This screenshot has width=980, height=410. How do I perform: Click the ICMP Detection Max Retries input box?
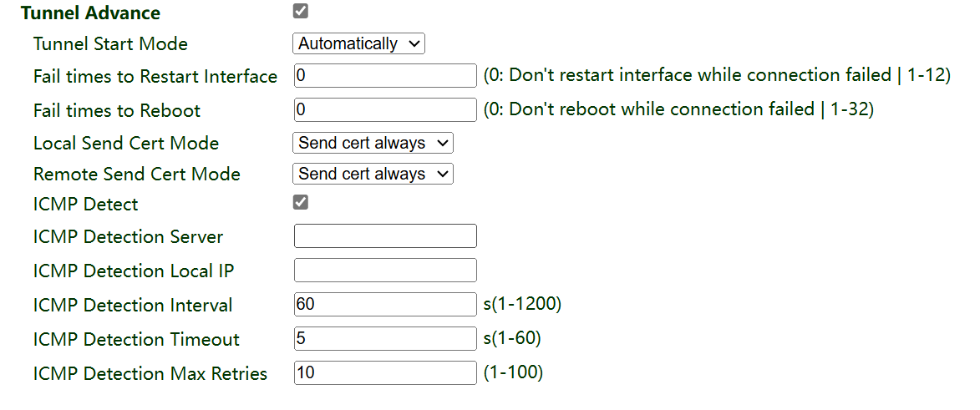click(385, 373)
